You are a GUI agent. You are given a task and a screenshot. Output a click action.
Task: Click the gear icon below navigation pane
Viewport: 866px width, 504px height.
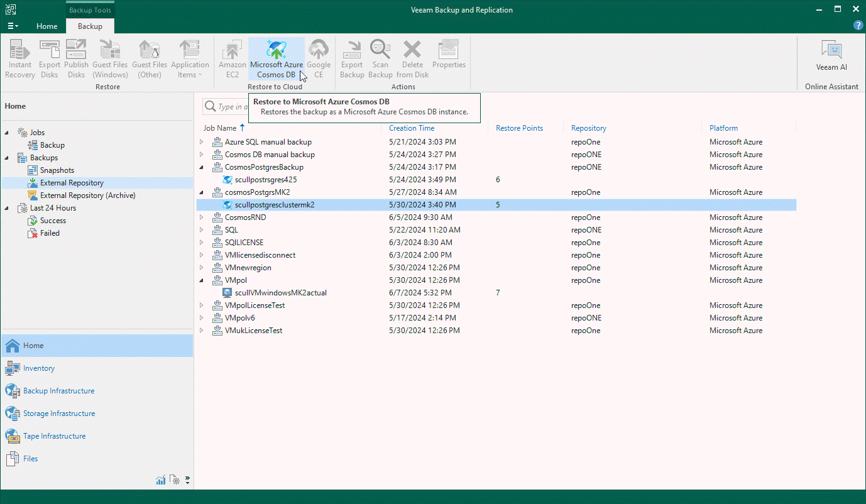pyautogui.click(x=175, y=480)
